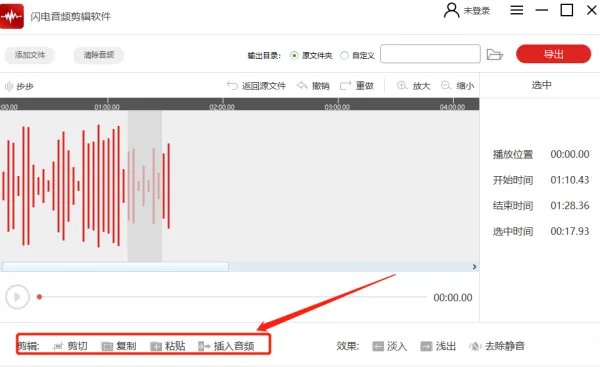Click the 01:00.00 timeline marker
The image size is (600, 367).
point(107,107)
